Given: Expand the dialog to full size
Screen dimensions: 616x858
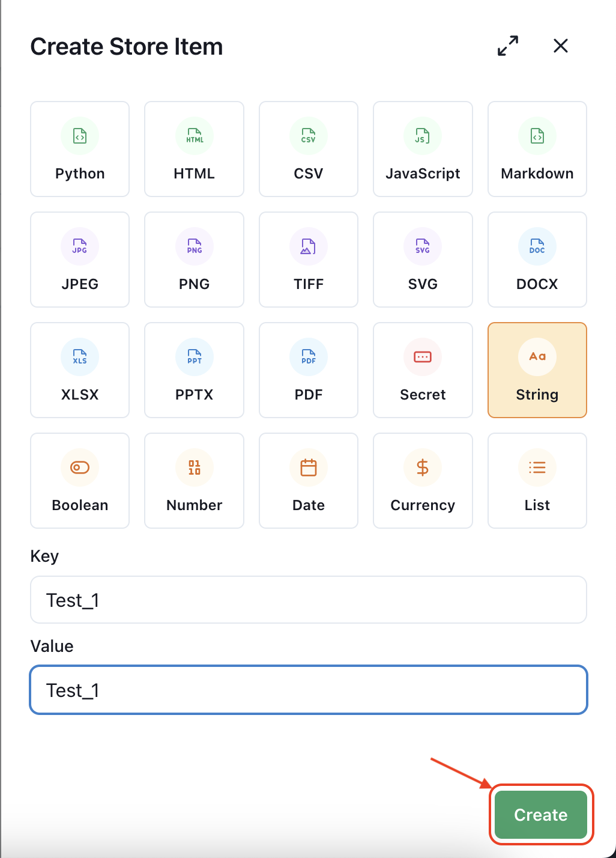Looking at the screenshot, I should pos(508,46).
